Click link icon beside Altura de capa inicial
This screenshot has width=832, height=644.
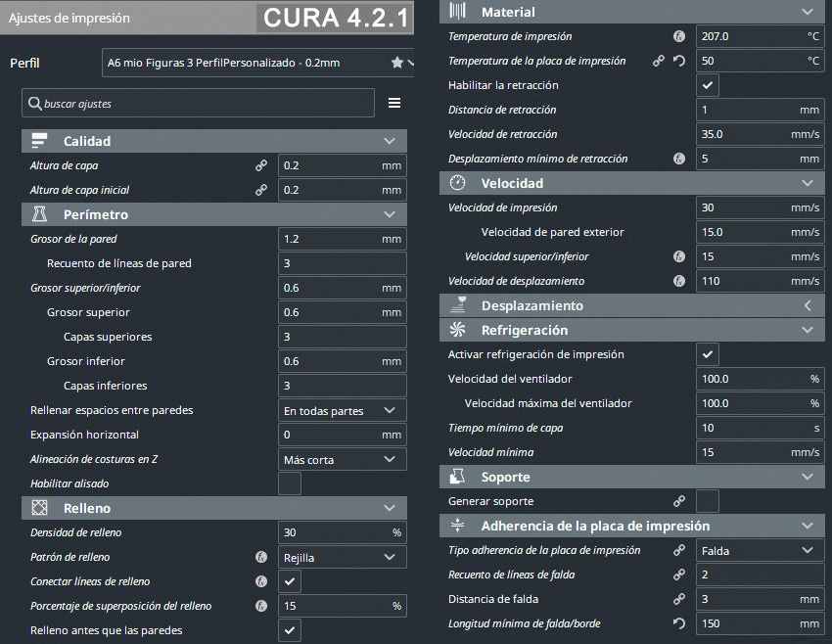(261, 190)
